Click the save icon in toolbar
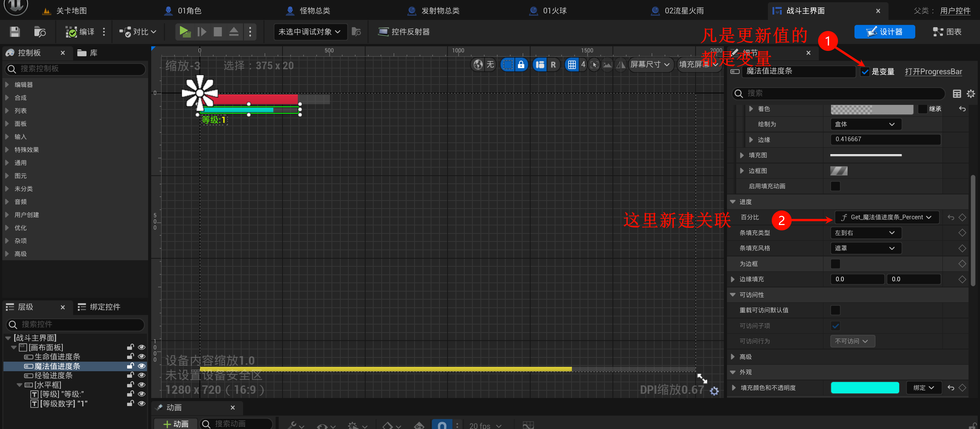Image resolution: width=980 pixels, height=429 pixels. point(15,32)
